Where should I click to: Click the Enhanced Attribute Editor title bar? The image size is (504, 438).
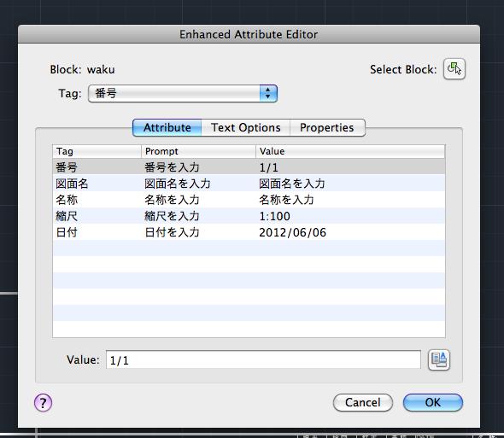pyautogui.click(x=249, y=34)
